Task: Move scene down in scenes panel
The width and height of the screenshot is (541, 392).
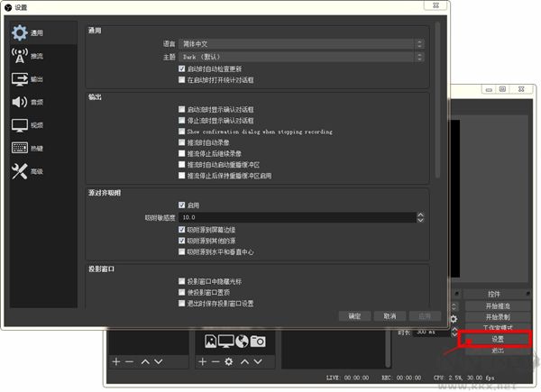Action: point(159,361)
